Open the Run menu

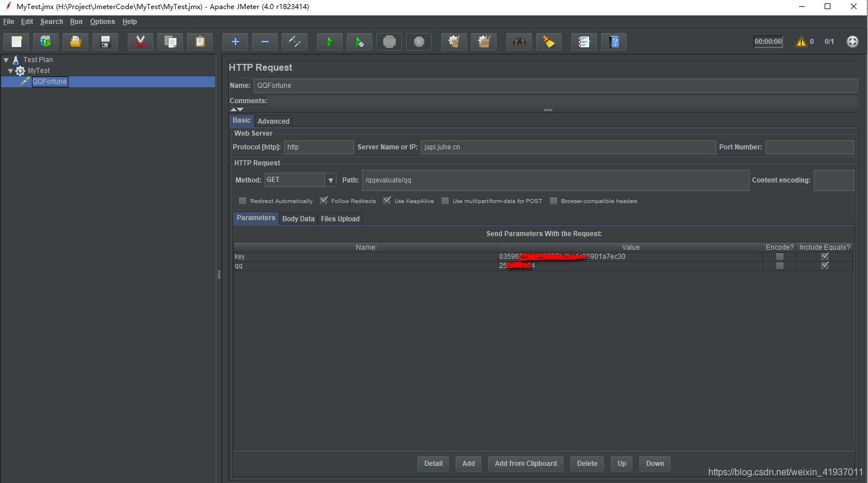[x=76, y=22]
